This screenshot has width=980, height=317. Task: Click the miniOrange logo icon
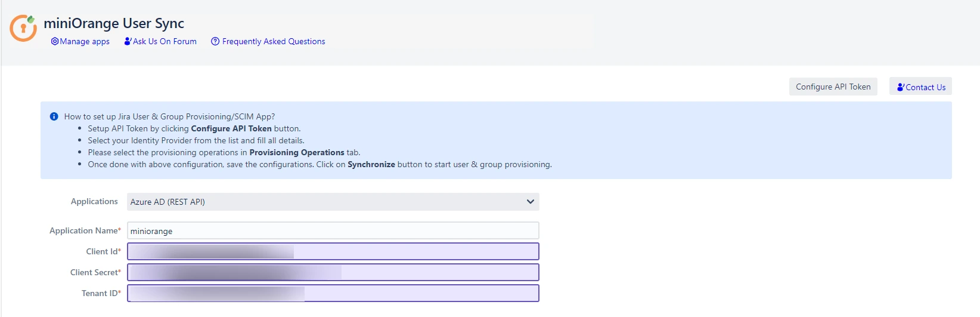tap(23, 28)
